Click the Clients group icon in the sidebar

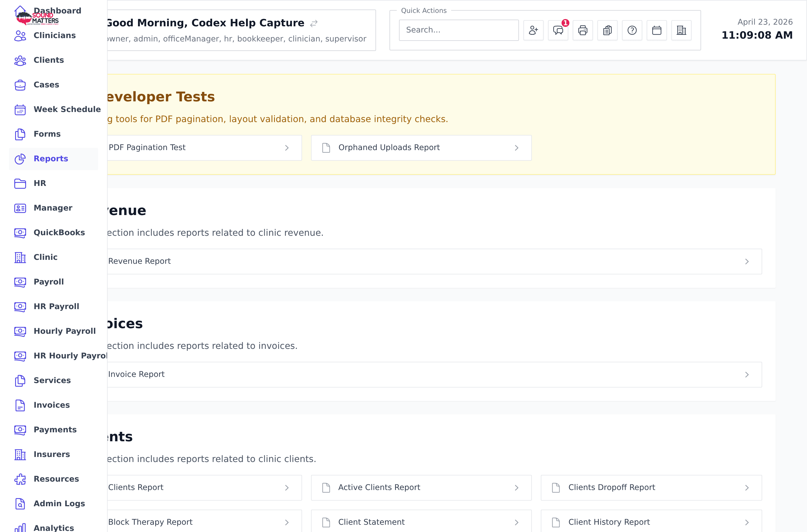coord(20,60)
